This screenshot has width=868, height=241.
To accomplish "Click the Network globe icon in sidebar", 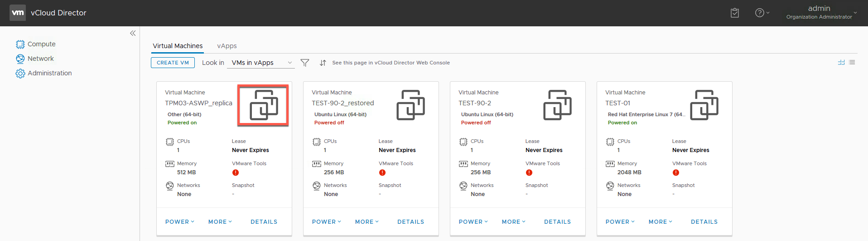I will click(20, 59).
